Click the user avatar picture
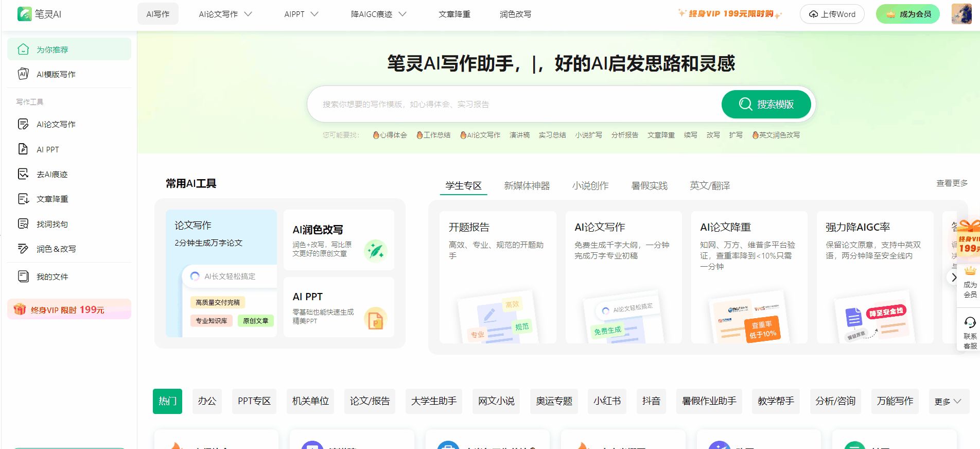Image resolution: width=980 pixels, height=449 pixels. click(x=961, y=14)
